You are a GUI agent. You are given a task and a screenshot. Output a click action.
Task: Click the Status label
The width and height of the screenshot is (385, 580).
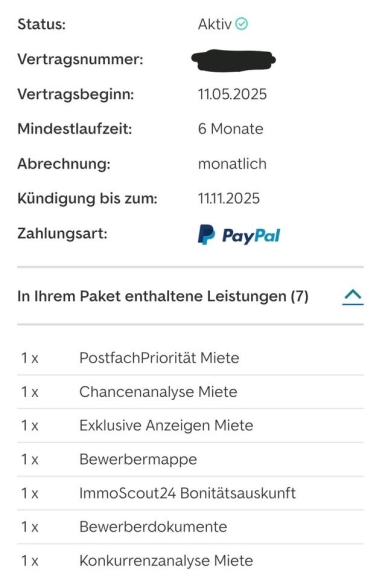(41, 24)
